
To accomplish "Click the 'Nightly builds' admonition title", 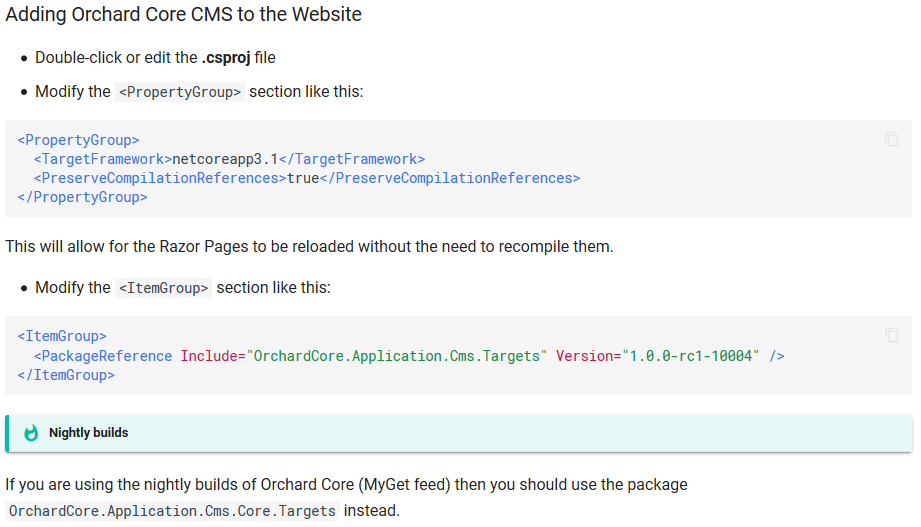I will (x=89, y=433).
